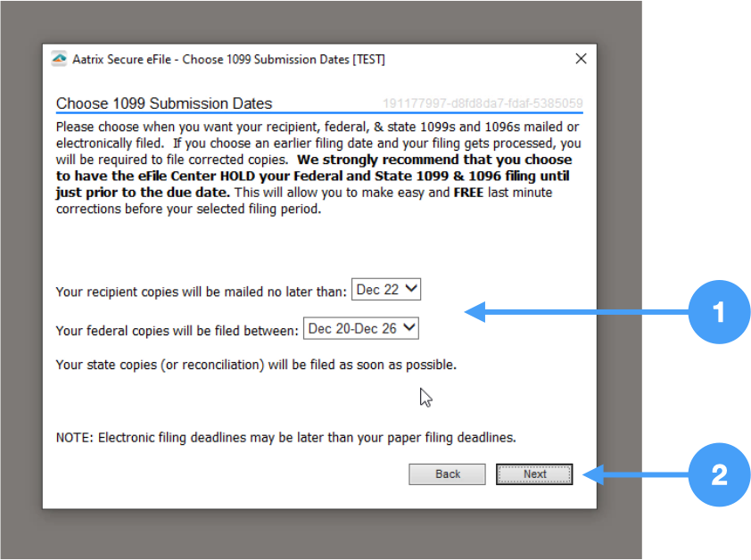This screenshot has height=560, width=751.
Task: Close the Aatrix Secure eFile dialog
Action: pyautogui.click(x=581, y=59)
